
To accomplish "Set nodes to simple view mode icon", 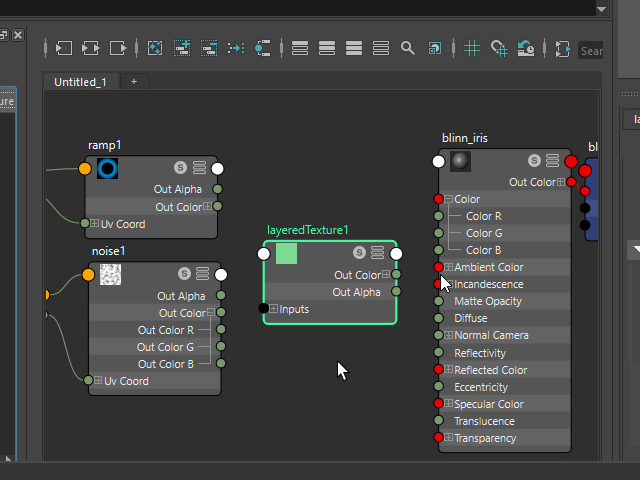I will [x=300, y=48].
